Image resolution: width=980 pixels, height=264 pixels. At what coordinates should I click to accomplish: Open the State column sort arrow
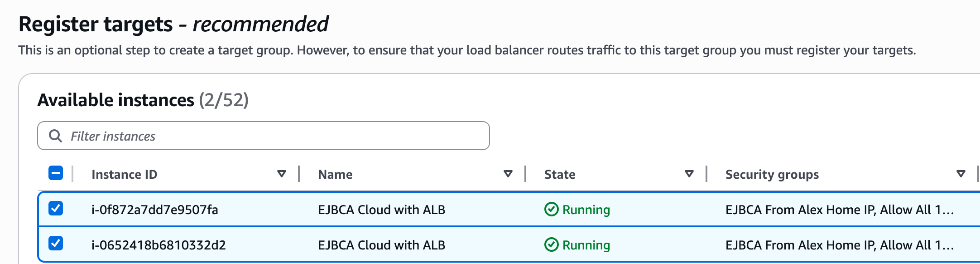pyautogui.click(x=689, y=174)
